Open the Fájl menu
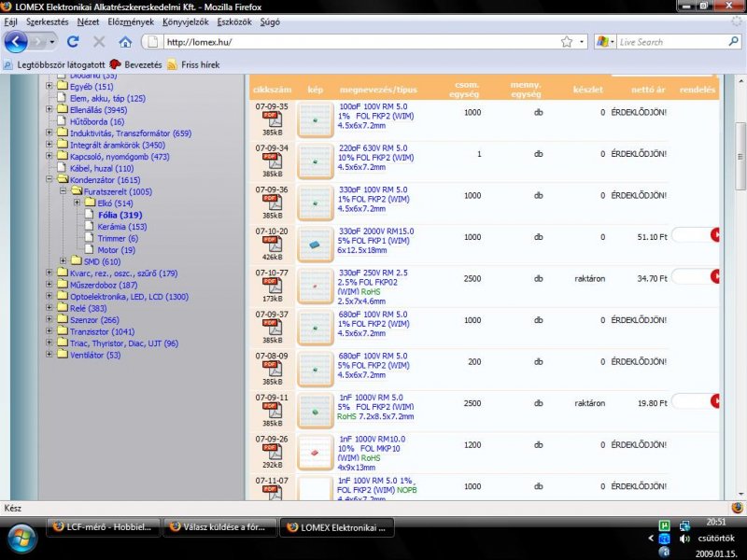This screenshot has width=747, height=560. pyautogui.click(x=10, y=21)
